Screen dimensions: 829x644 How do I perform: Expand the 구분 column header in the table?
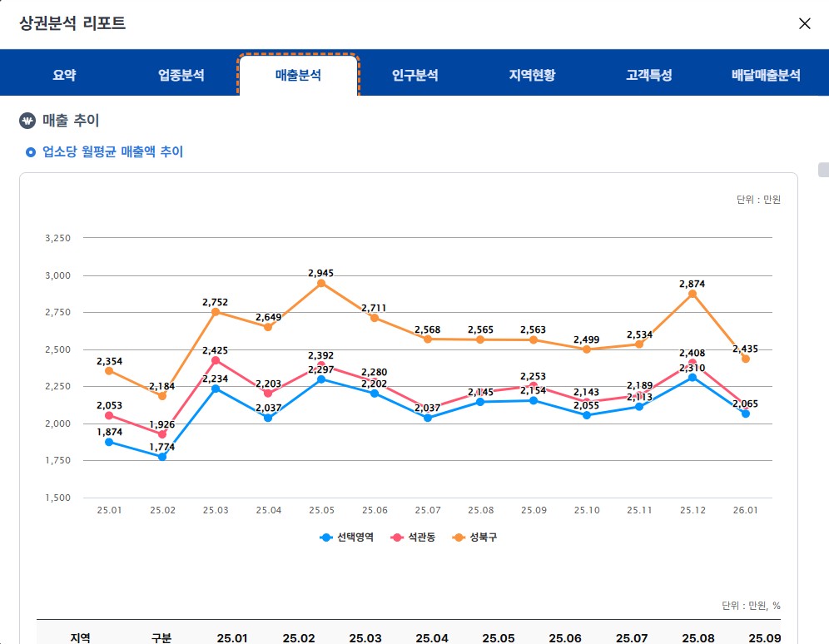(163, 637)
